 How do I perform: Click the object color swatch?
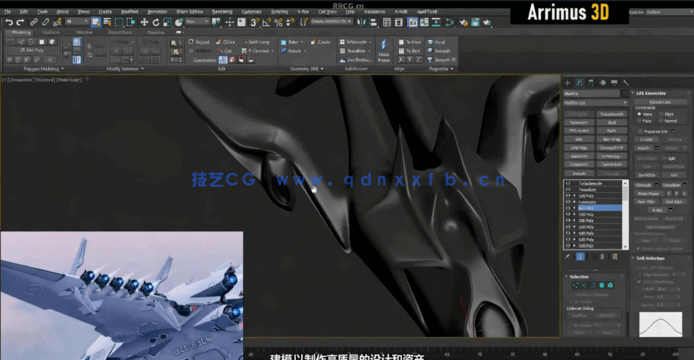[625, 93]
